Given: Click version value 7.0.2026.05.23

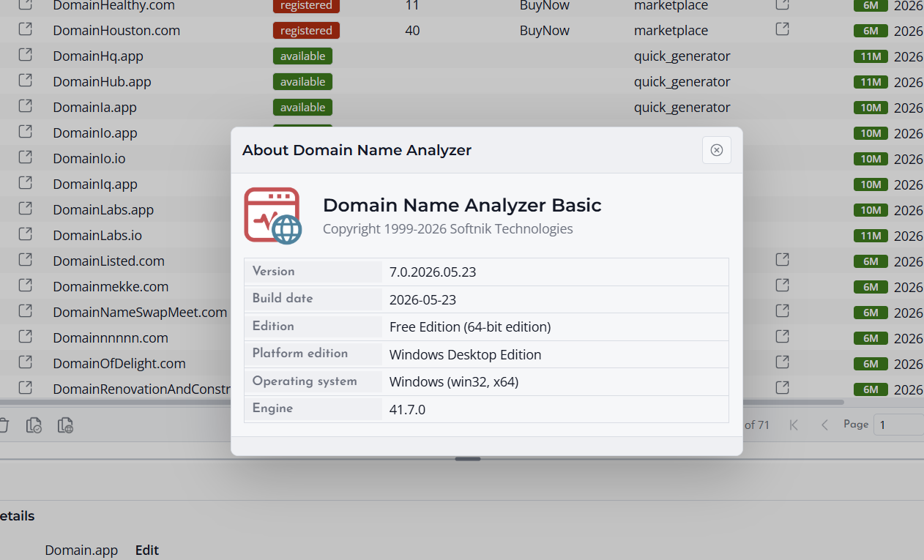Looking at the screenshot, I should [x=433, y=272].
